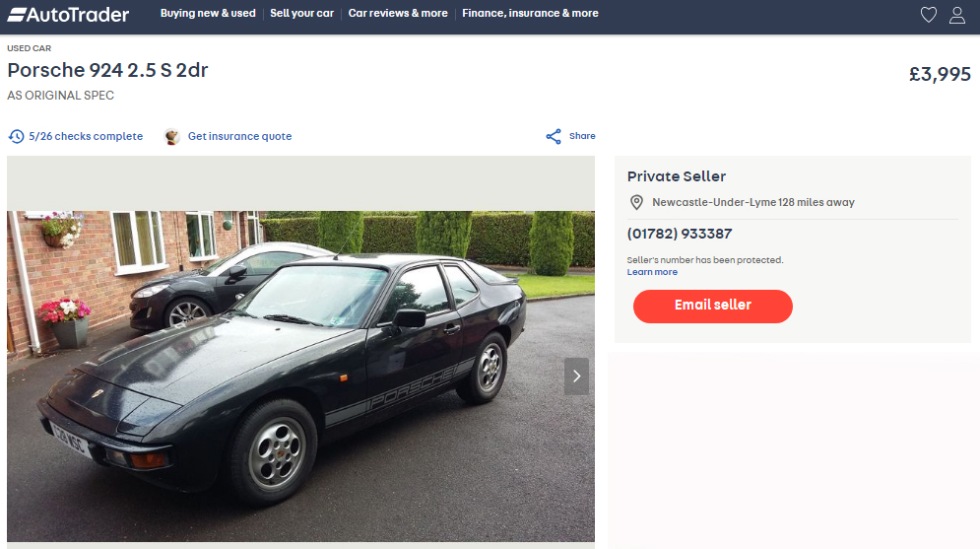Open saved vehicles heart icon
Viewport: 980px width, 549px height.
pyautogui.click(x=928, y=15)
